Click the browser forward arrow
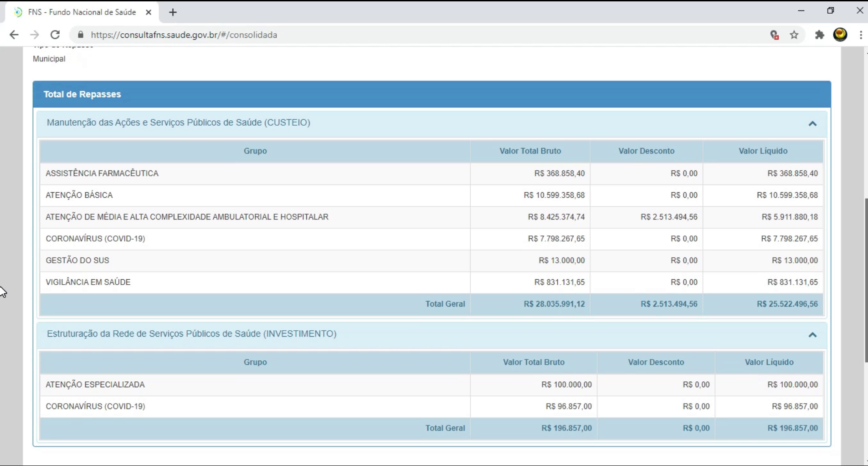This screenshot has height=466, width=868. (35, 35)
